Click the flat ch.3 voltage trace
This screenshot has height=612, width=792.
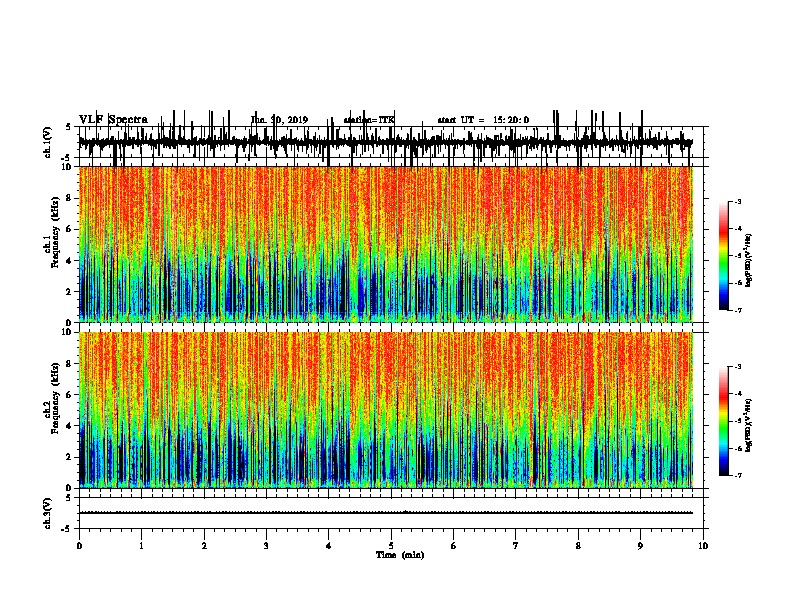coord(385,513)
